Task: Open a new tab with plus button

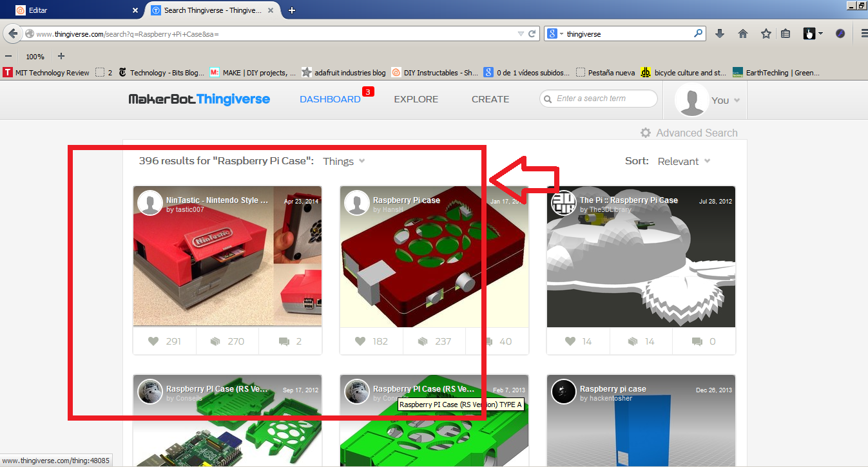Action: tap(292, 10)
